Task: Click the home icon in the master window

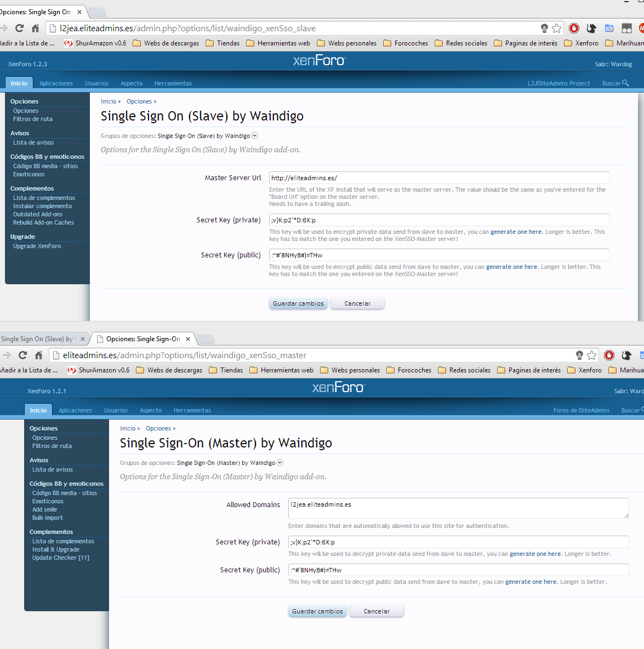Action: [38, 355]
